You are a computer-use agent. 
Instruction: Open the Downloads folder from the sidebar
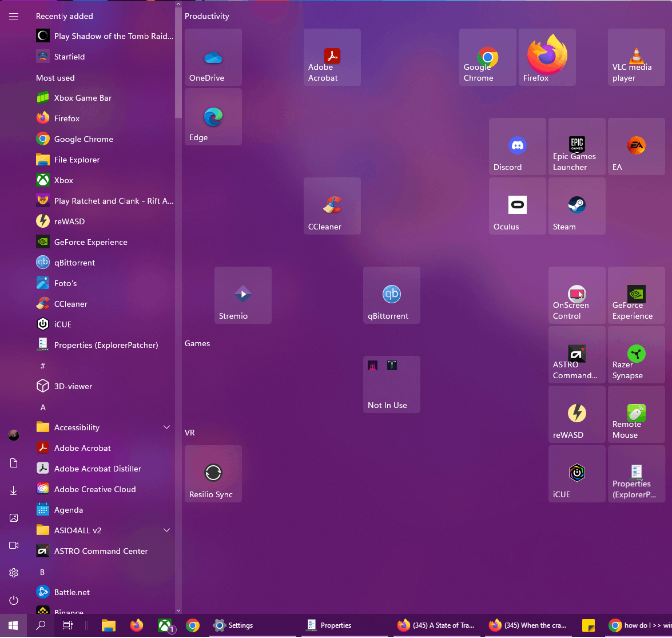(13, 490)
